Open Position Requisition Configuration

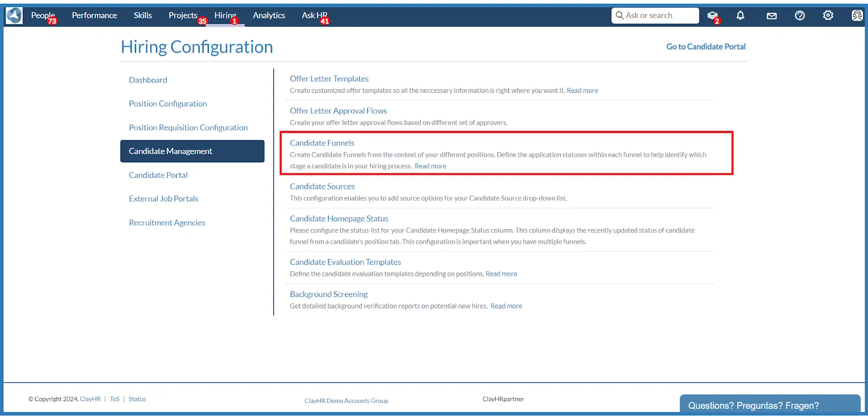click(x=188, y=128)
